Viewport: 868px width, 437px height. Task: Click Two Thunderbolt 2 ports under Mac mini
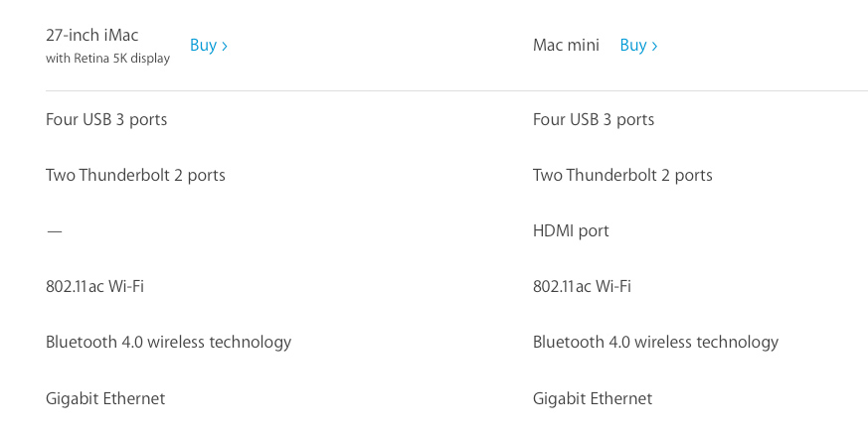pos(622,176)
